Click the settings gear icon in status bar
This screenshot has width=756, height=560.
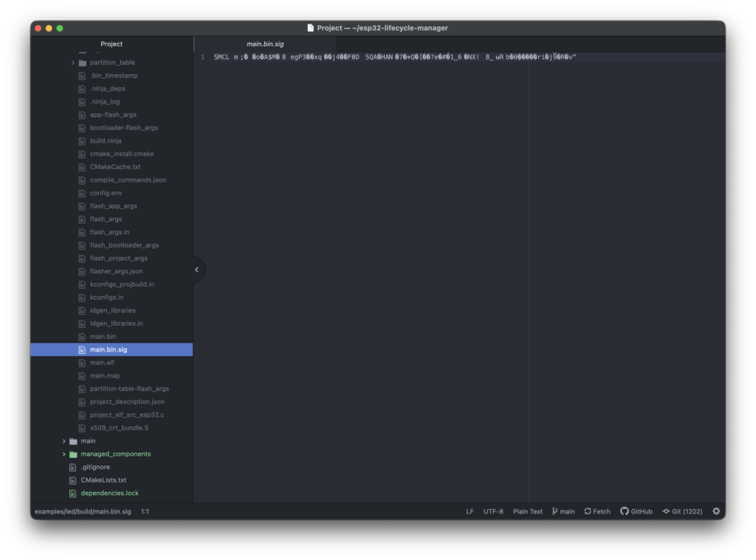715,511
